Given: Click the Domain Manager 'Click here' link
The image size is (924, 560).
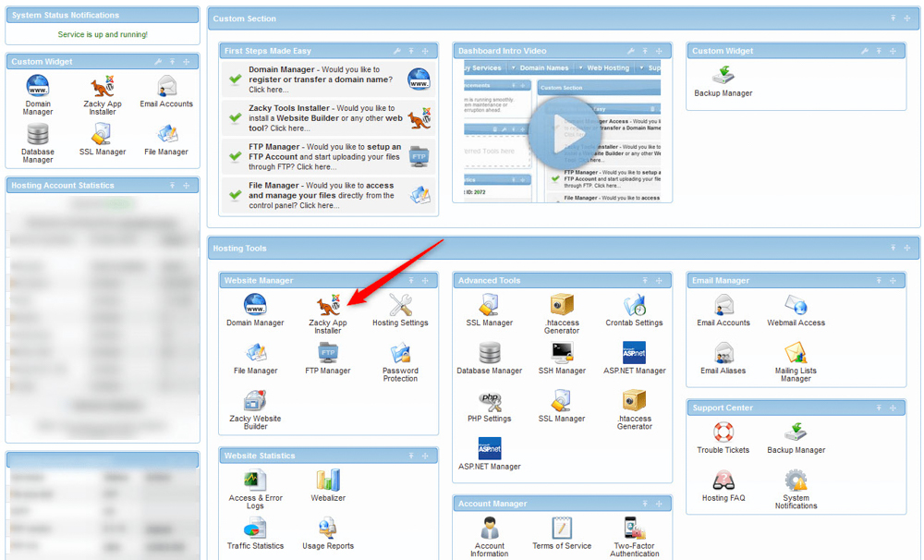Looking at the screenshot, I should (x=271, y=90).
